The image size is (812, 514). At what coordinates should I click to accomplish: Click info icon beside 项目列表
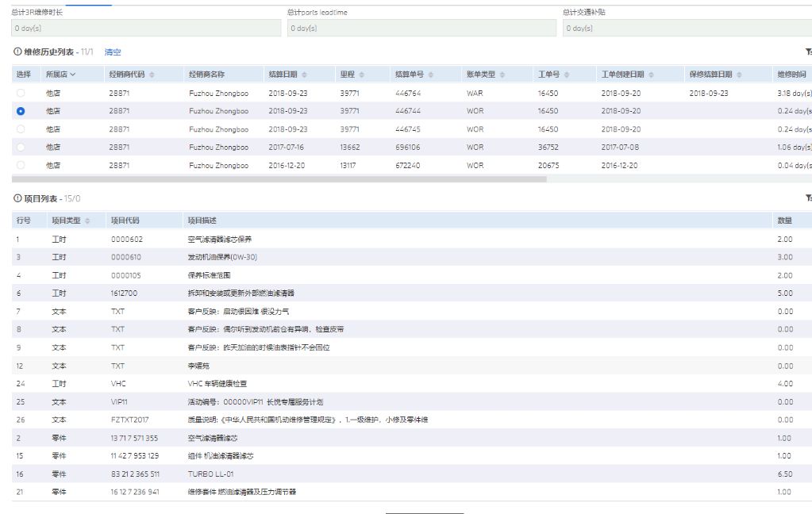click(17, 198)
